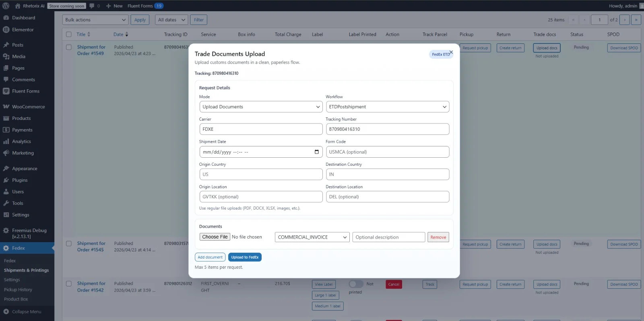Click the Filter button

pos(199,20)
